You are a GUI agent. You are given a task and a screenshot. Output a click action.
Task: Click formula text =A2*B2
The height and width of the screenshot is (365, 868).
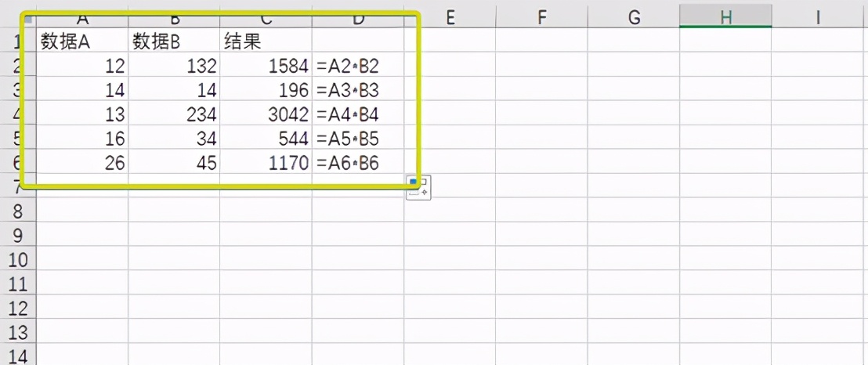(x=348, y=67)
